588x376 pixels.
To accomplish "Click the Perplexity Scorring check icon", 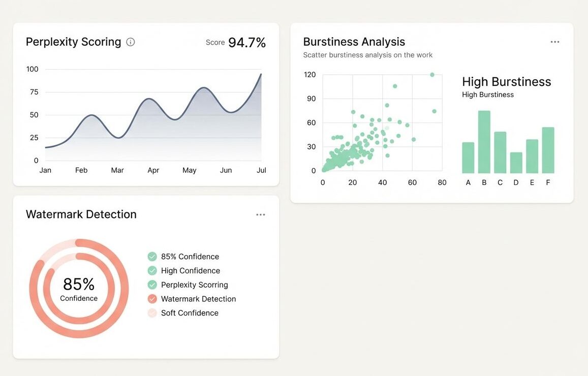I will (x=152, y=285).
